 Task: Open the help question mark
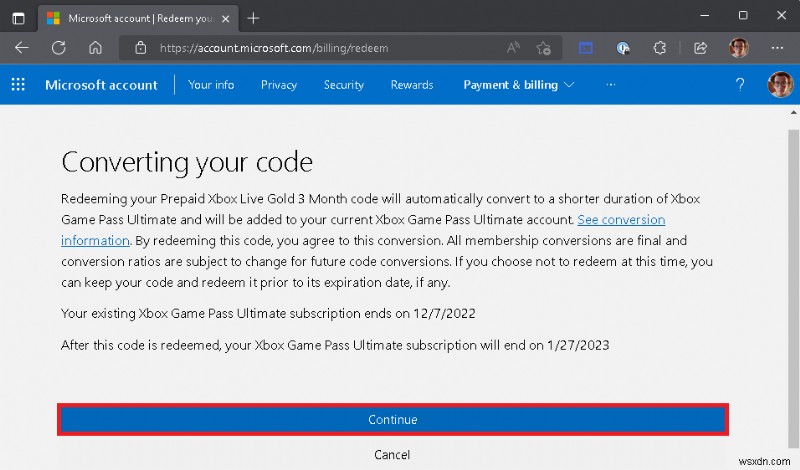(740, 85)
